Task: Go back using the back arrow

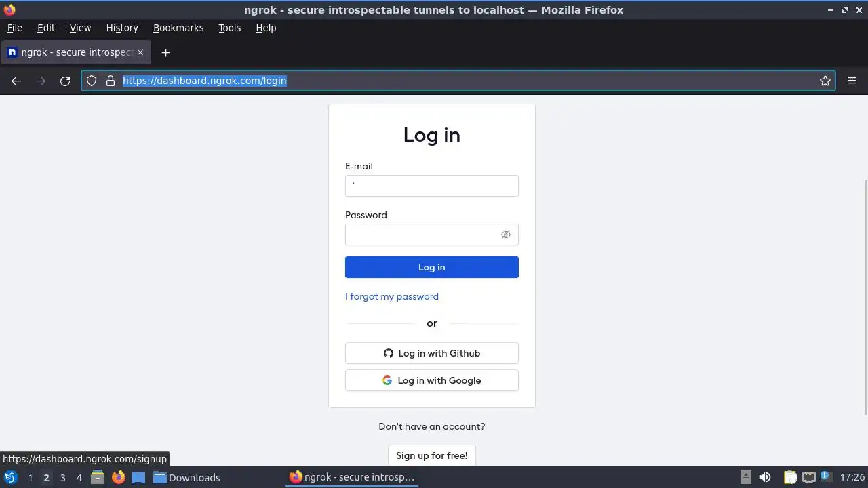Action: (x=16, y=81)
